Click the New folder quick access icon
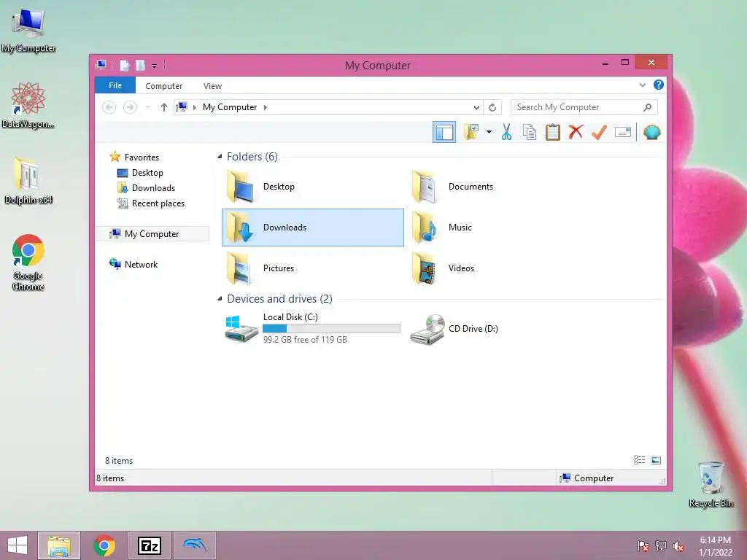The width and height of the screenshot is (747, 560). click(x=140, y=65)
